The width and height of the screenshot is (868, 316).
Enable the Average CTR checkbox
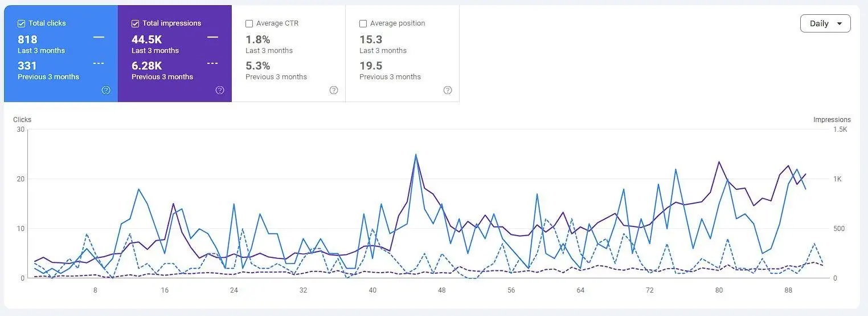249,23
